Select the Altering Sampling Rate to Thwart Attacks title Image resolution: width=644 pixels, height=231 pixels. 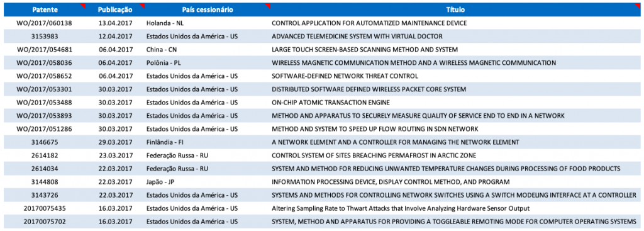(401, 208)
